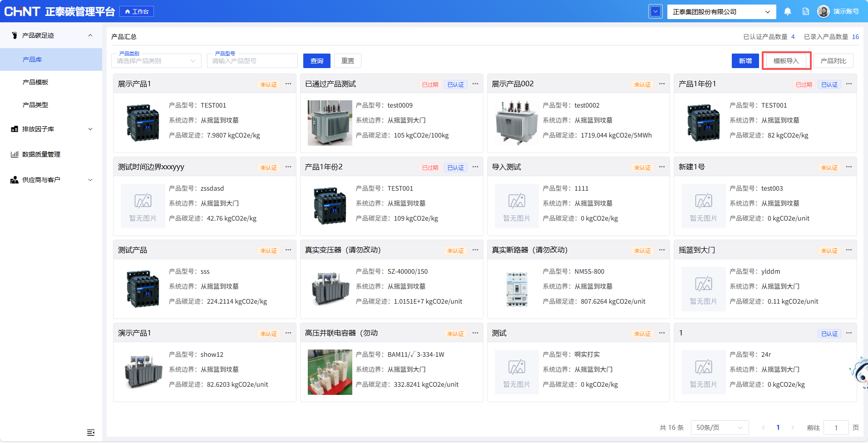
Task: Click the 供应商与客户 people icon
Action: [x=15, y=180]
